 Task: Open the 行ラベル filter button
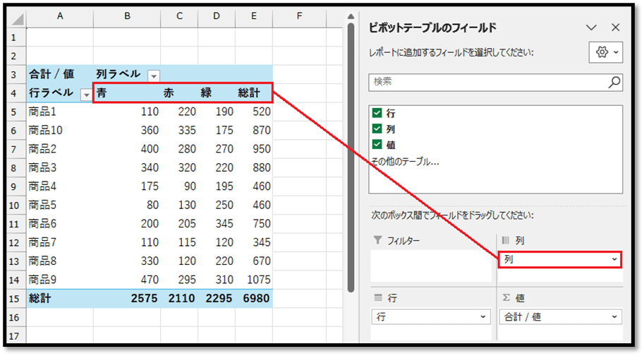pyautogui.click(x=86, y=94)
